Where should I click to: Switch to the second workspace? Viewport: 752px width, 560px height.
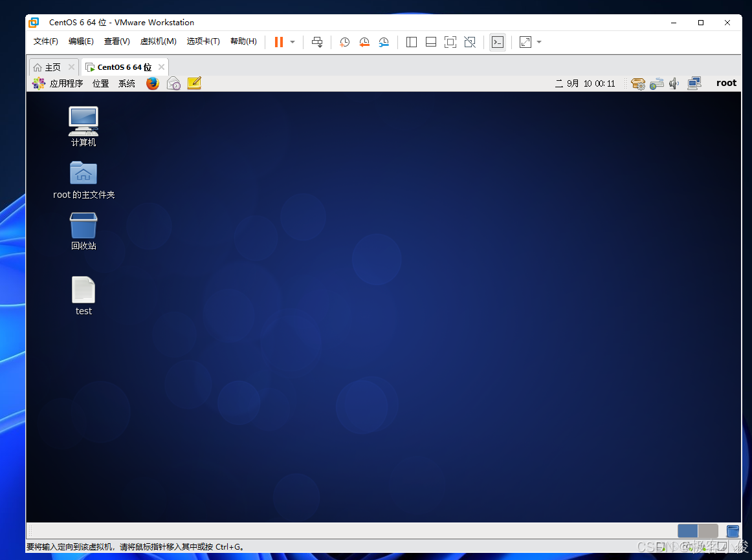[708, 531]
